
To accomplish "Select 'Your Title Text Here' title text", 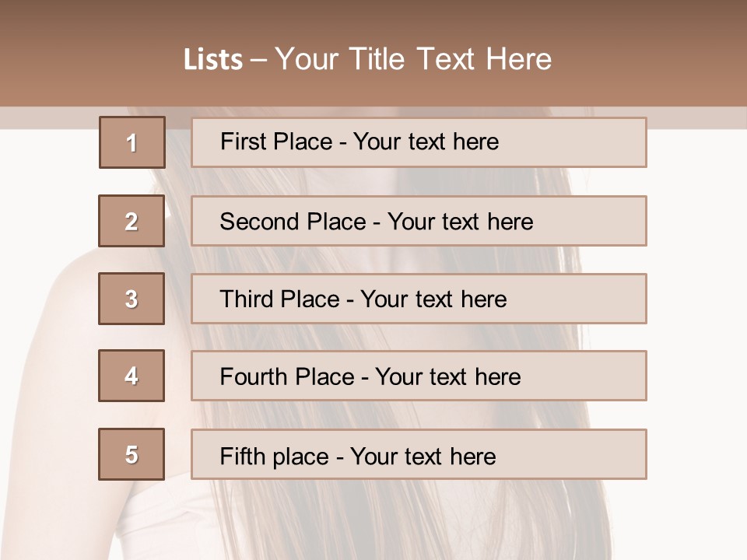I will point(413,59).
